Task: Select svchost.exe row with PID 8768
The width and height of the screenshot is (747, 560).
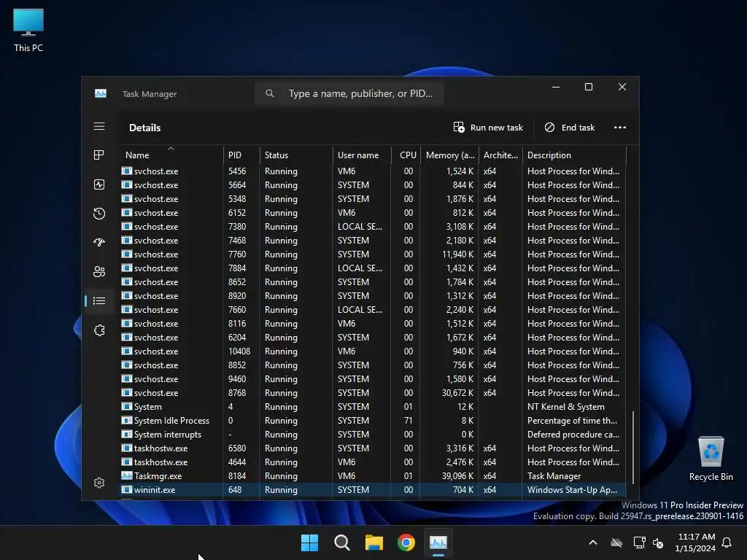Action: point(372,393)
